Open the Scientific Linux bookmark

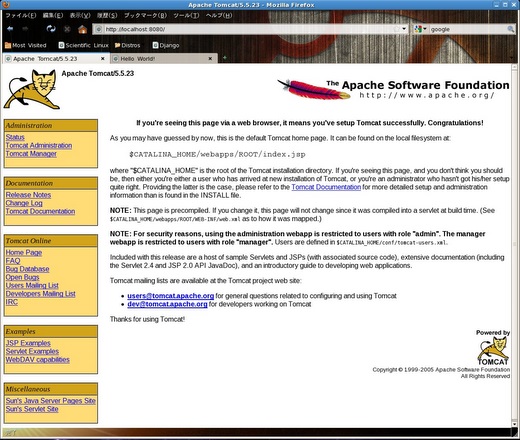83,45
